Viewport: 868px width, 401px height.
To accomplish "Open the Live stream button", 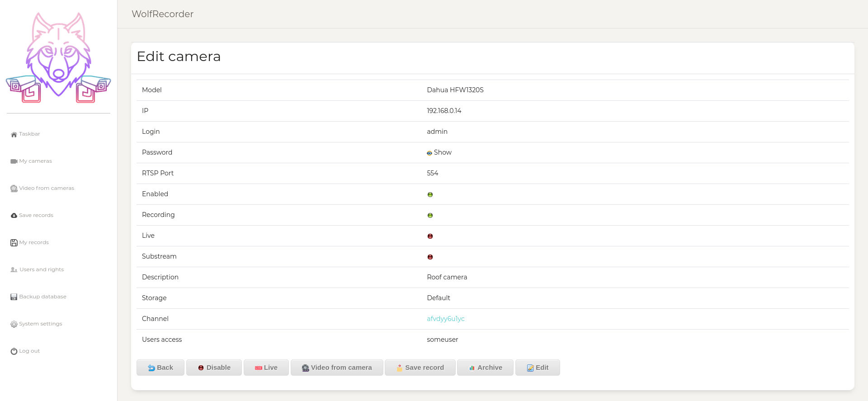I will [266, 368].
